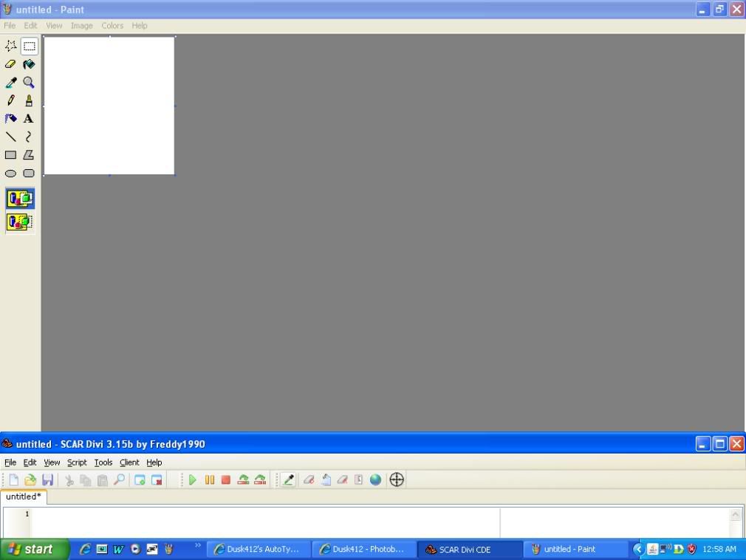
Task: Choose the Airbrush tool in Paint
Action: tap(10, 118)
